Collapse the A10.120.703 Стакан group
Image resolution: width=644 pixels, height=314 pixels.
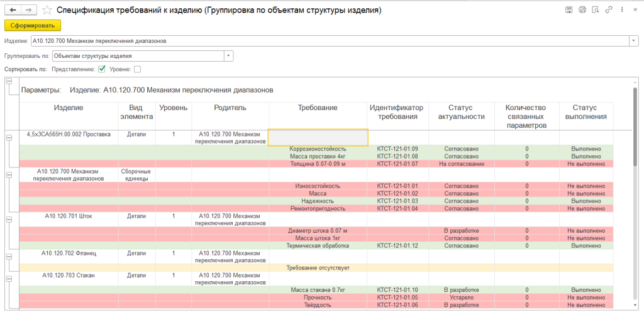click(x=9, y=277)
